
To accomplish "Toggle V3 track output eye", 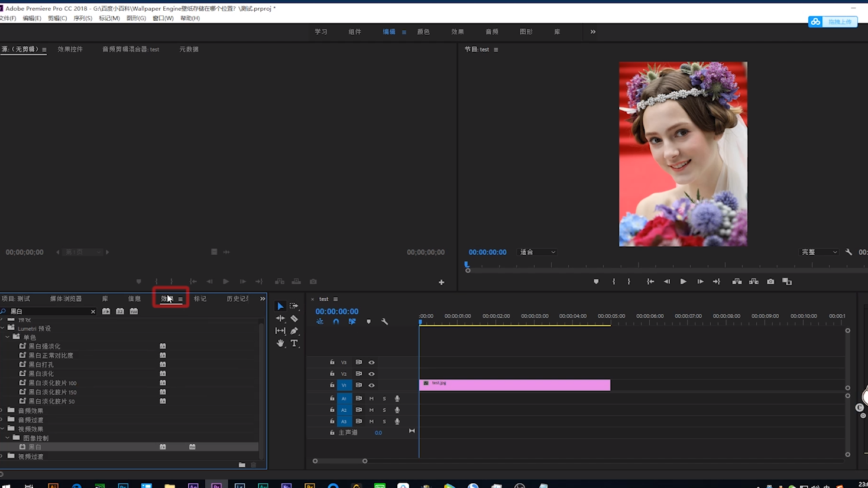I will [371, 362].
